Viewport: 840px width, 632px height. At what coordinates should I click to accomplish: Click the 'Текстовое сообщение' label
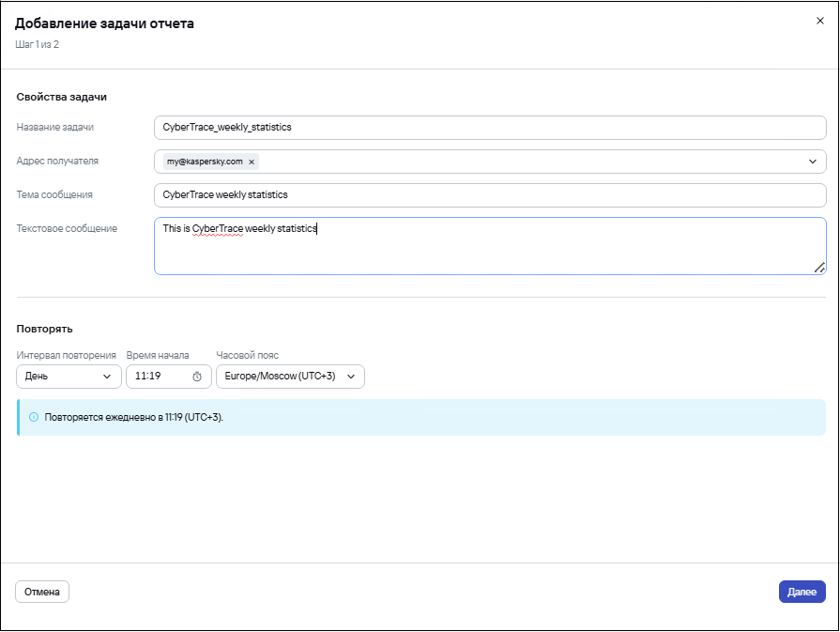pyautogui.click(x=67, y=229)
